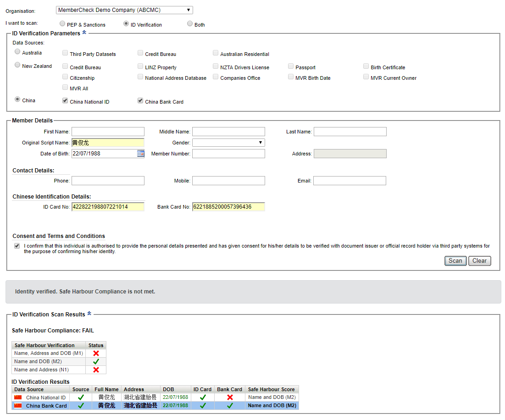Select the Both scan option
Viewport: 505px width, 420px height.
coord(190,23)
